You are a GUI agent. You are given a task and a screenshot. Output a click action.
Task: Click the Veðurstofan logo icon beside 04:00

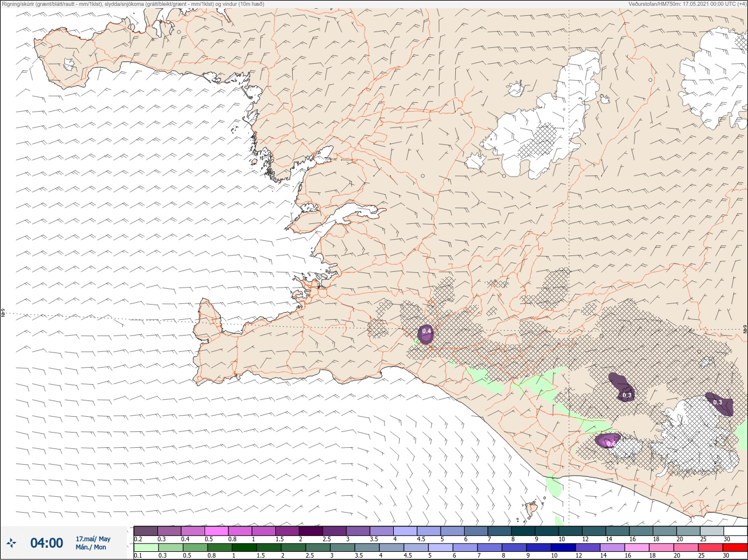[x=11, y=544]
